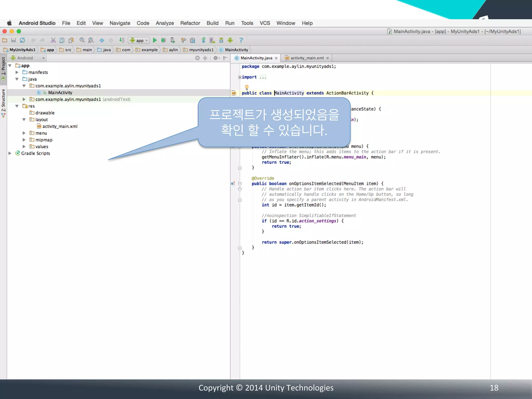Click the Paste toolbar icon

tap(71, 40)
